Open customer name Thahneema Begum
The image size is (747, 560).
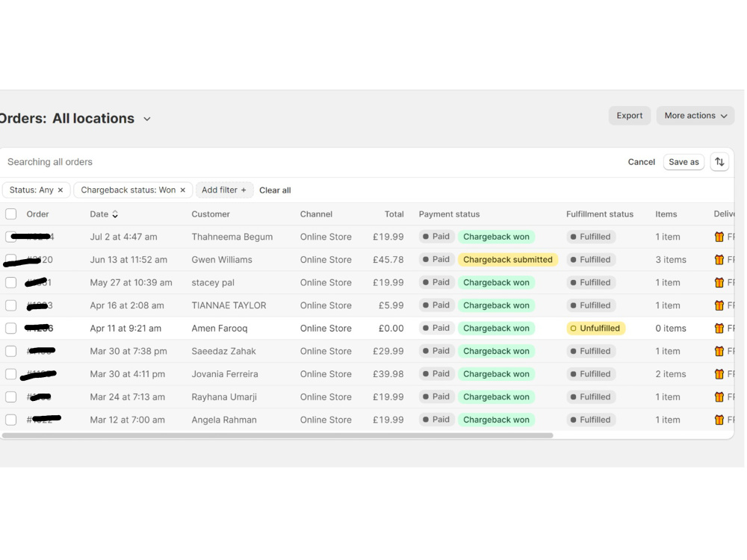pyautogui.click(x=232, y=237)
